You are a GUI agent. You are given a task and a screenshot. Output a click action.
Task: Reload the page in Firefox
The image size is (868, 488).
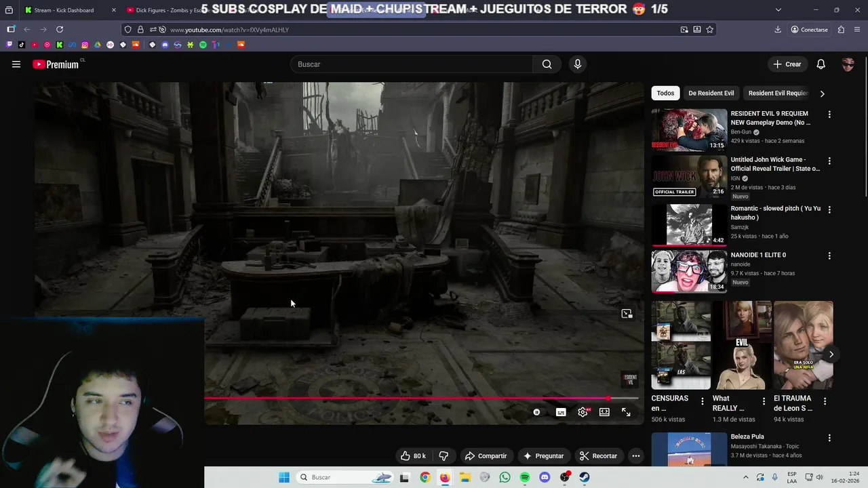pos(60,29)
